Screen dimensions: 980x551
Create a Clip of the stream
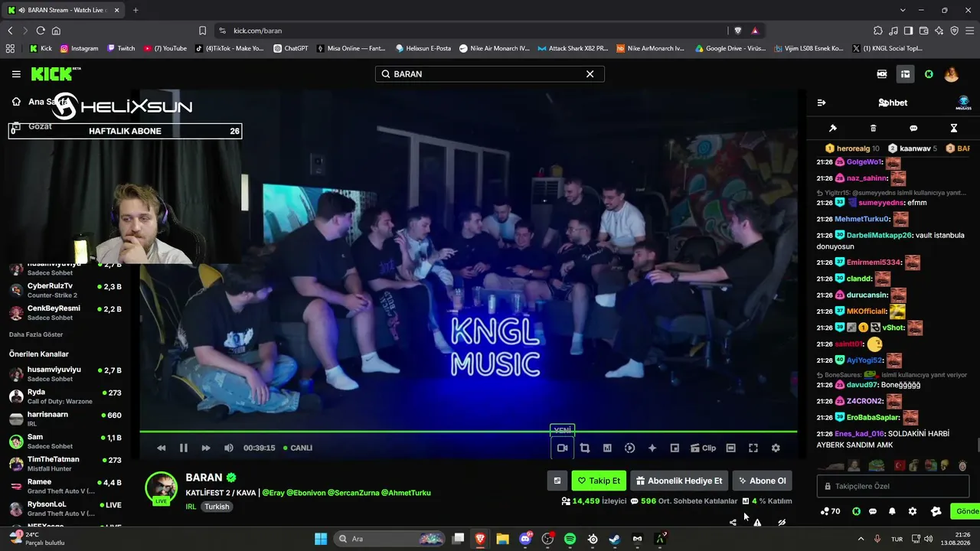703,448
